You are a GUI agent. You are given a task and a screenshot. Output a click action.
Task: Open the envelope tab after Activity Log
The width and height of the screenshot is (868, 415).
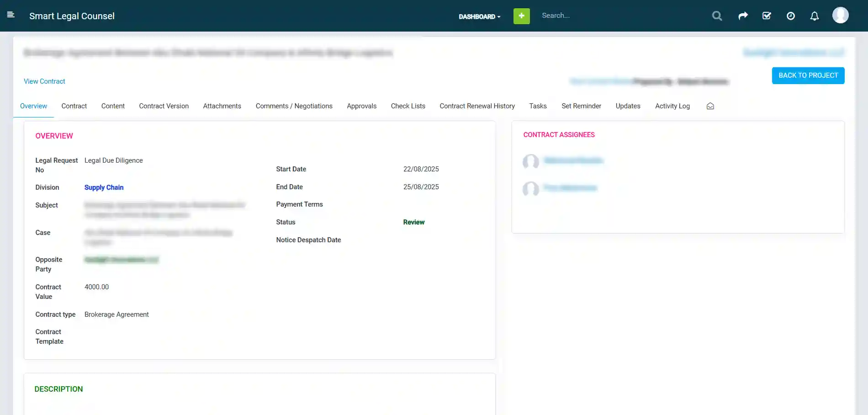point(710,106)
